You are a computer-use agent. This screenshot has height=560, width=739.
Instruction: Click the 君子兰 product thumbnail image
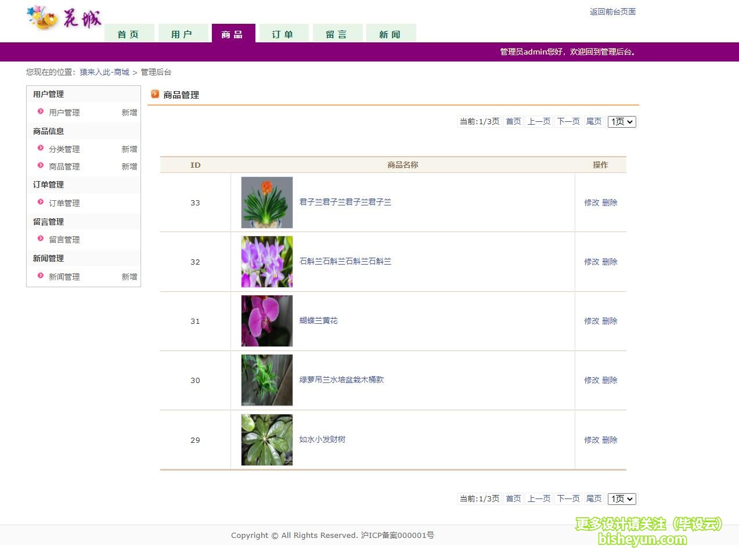point(266,202)
